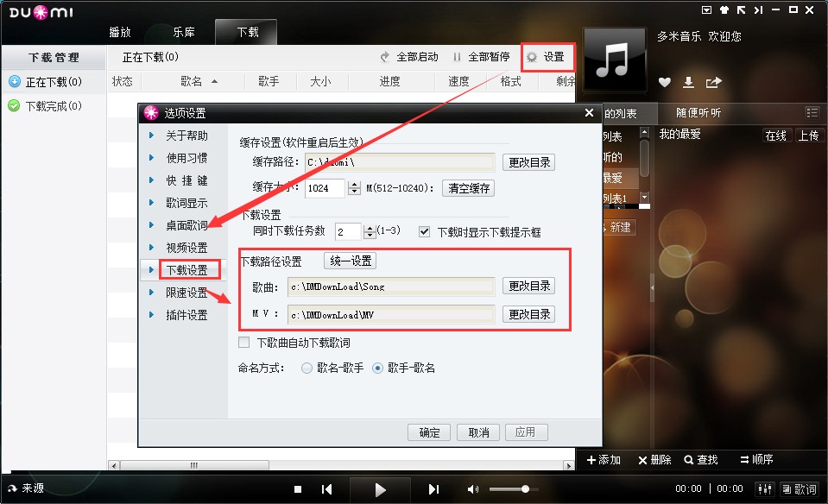Confirm settings with 确定
The image size is (828, 504).
[429, 432]
